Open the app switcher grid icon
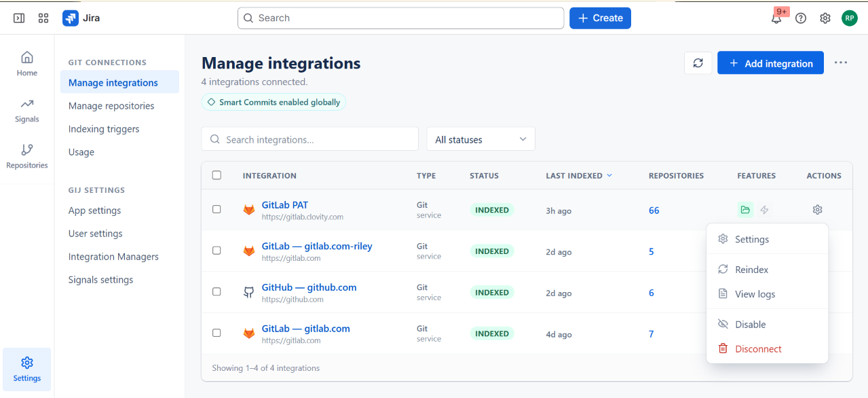The height and width of the screenshot is (398, 868). click(x=43, y=18)
